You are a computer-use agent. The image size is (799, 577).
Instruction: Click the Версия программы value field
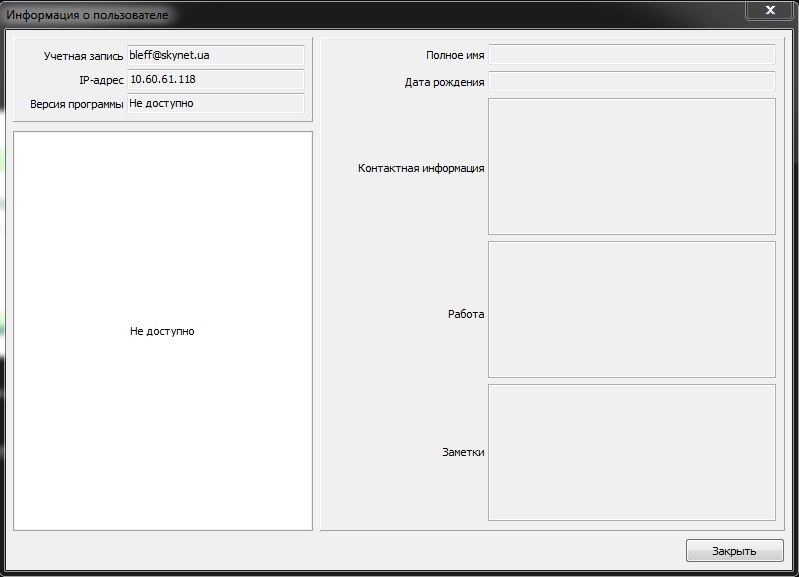(215, 104)
